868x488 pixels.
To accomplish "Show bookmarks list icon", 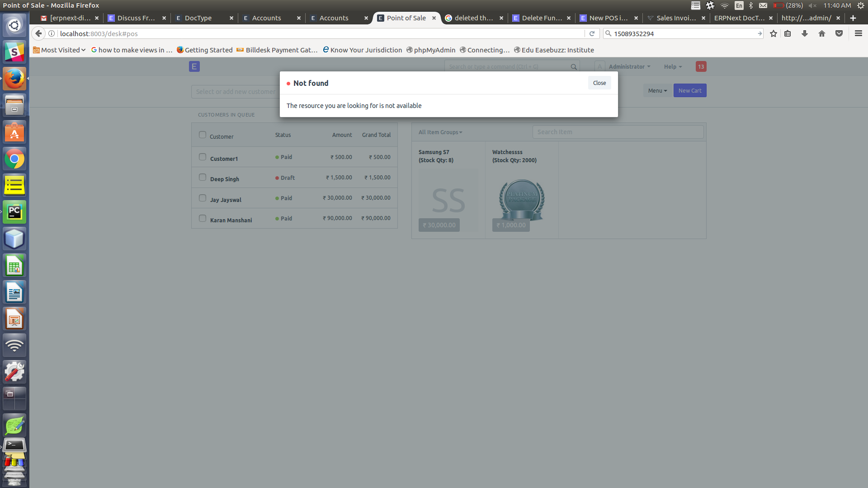I will (x=788, y=33).
